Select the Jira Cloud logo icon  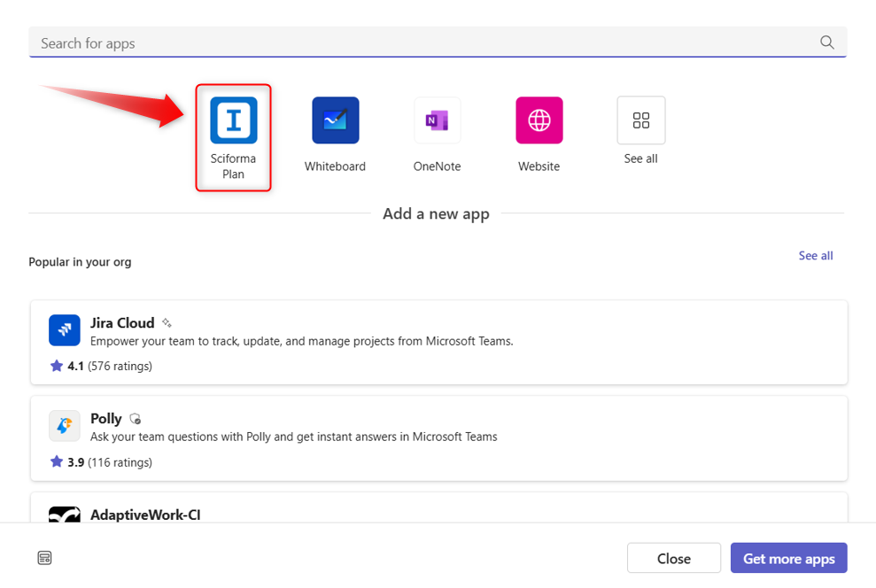point(65,330)
